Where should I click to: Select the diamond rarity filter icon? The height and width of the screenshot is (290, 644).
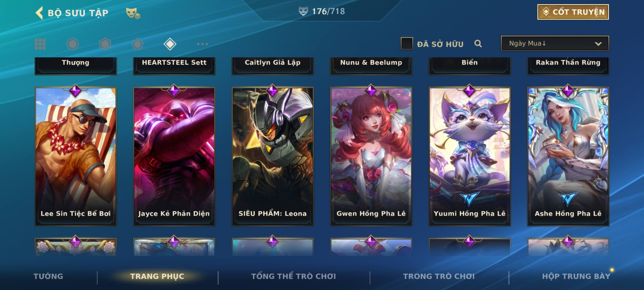click(x=170, y=44)
